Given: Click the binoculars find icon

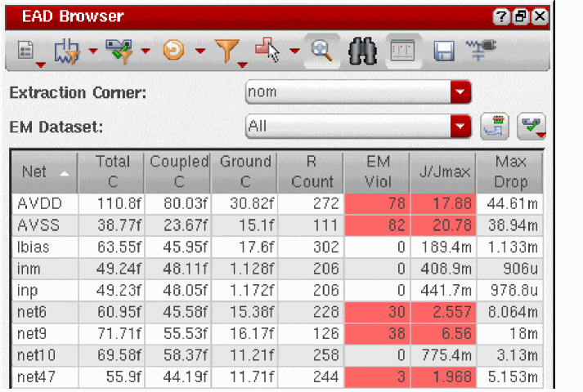Looking at the screenshot, I should point(362,51).
